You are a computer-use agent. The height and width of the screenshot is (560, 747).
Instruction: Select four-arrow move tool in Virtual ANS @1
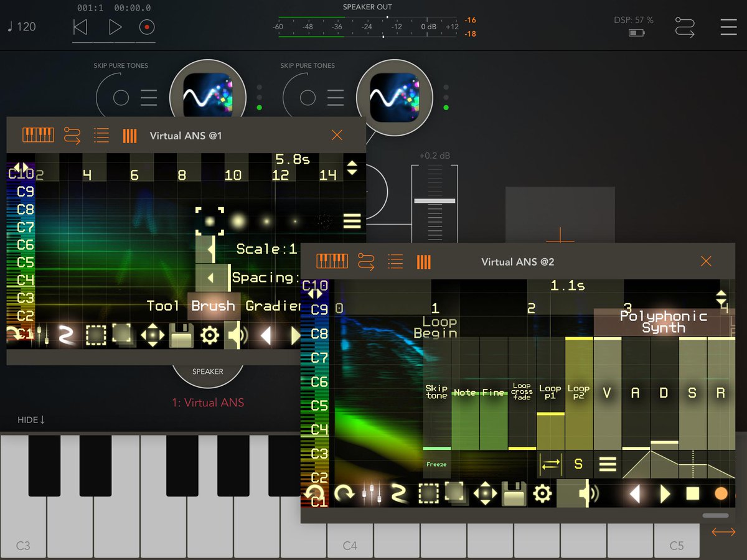[x=153, y=336]
